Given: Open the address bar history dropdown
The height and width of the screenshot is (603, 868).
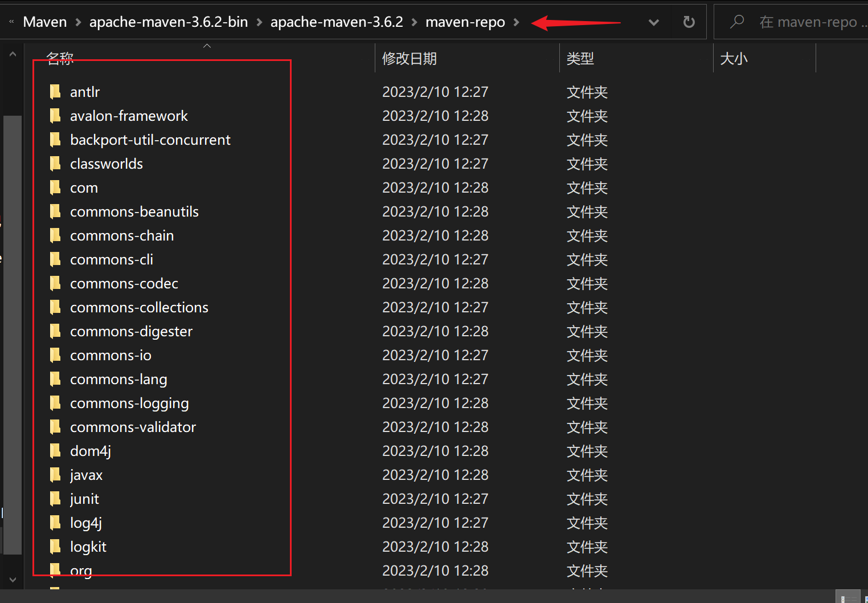Looking at the screenshot, I should [x=654, y=22].
